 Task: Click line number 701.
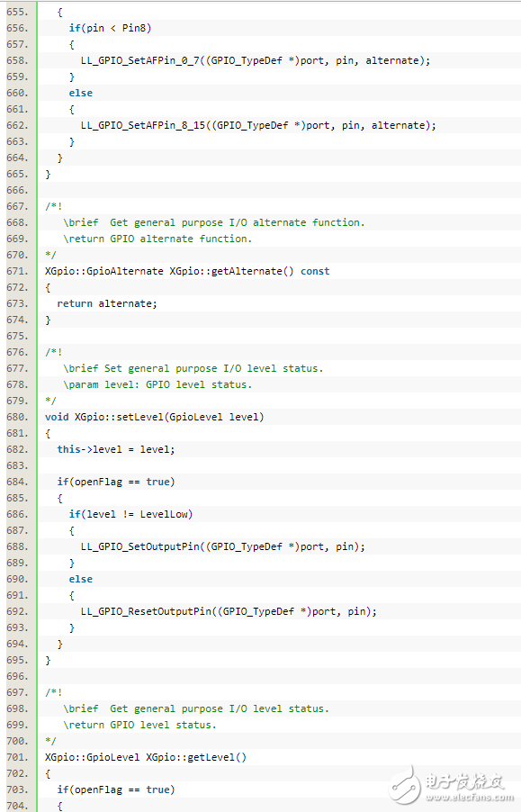17,757
